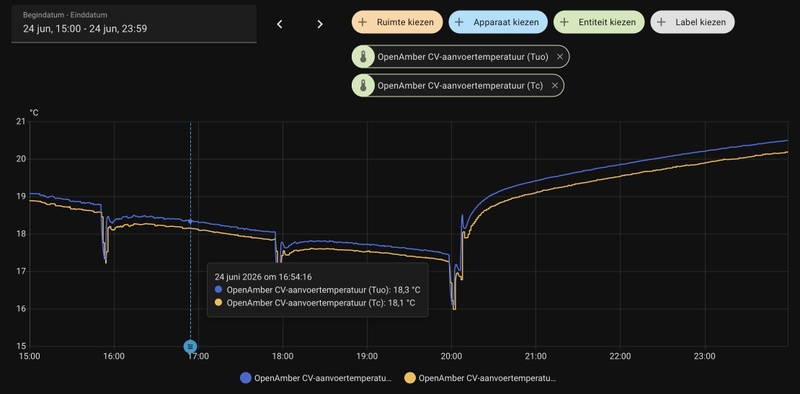Click the 21 y-axis label
This screenshot has height=394, width=800.
point(21,121)
